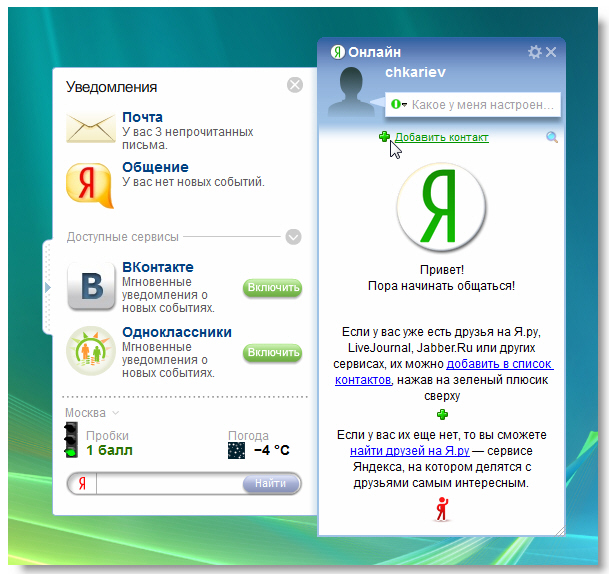
Task: Click the user avatar silhouette
Action: [x=351, y=92]
